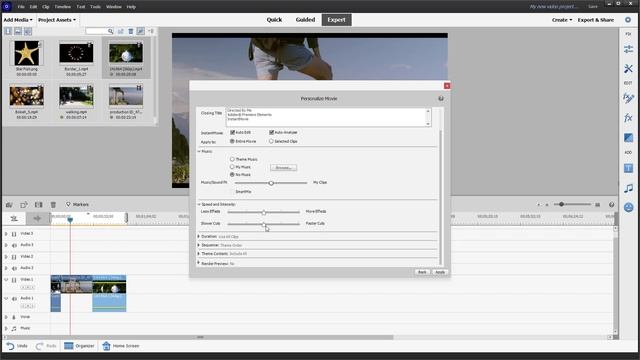
Task: Click the Save button at top right
Action: (x=593, y=7)
